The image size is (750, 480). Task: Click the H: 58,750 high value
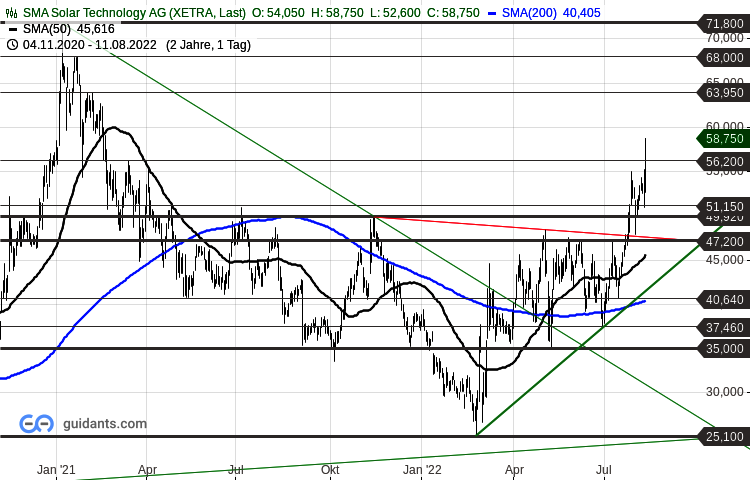pyautogui.click(x=337, y=13)
